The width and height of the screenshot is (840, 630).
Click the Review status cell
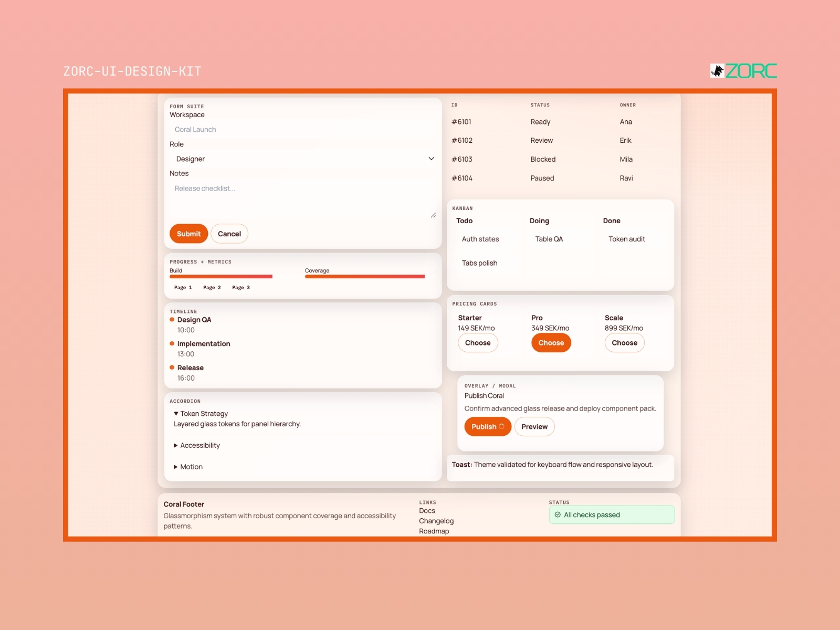(x=541, y=141)
